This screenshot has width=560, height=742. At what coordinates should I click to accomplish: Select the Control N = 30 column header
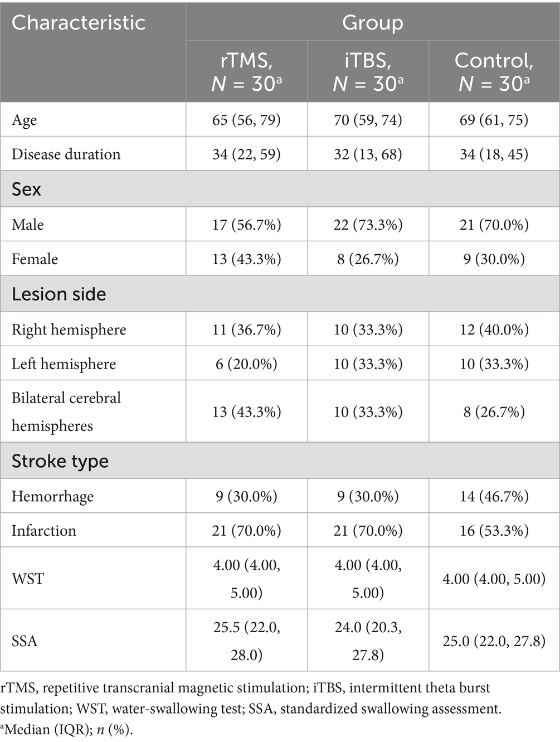coord(494,71)
